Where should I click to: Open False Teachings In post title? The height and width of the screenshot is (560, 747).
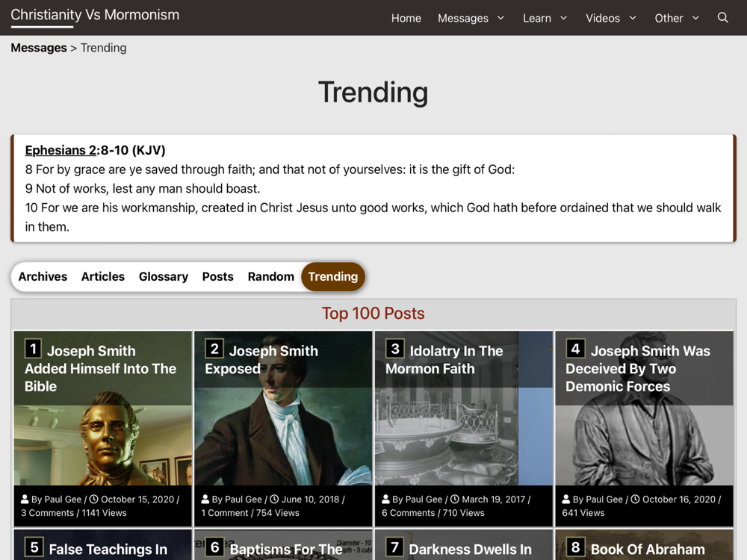[x=108, y=550]
